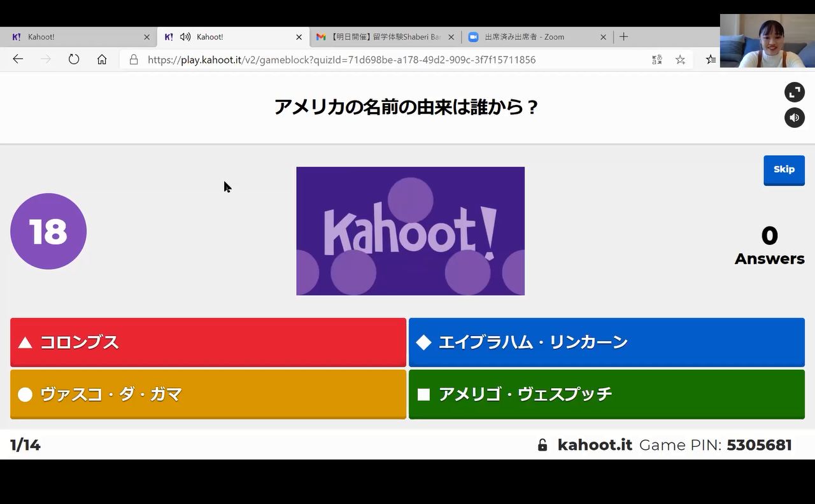Reload the Kahoot page
This screenshot has width=815, height=504.
tap(74, 59)
